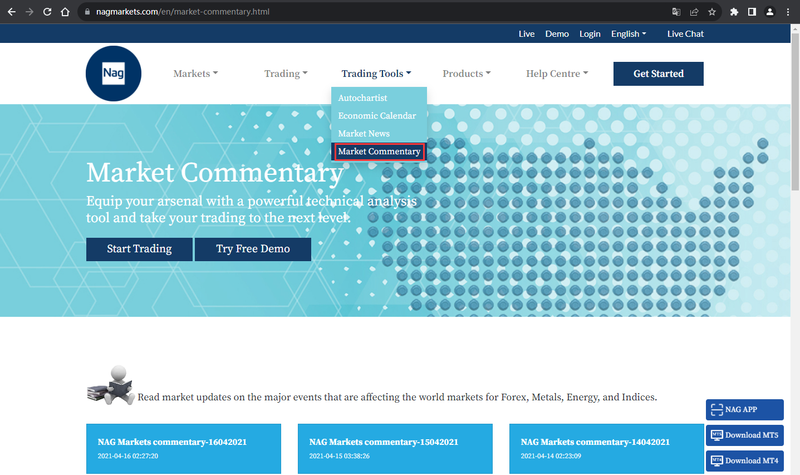Click the Get Started button
Viewport: 800px width, 475px height.
[658, 73]
